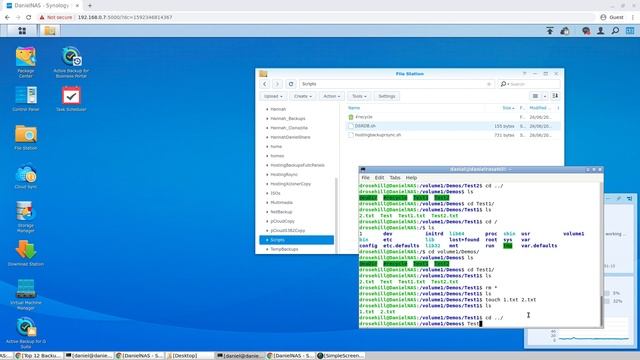The height and width of the screenshot is (360, 640).
Task: Click the File Station path field showing Scripts
Action: point(396,84)
